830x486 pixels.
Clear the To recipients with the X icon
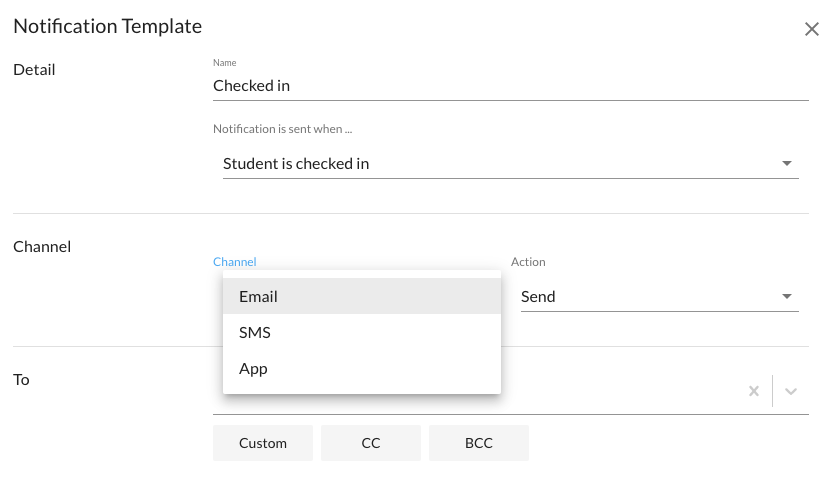click(754, 391)
